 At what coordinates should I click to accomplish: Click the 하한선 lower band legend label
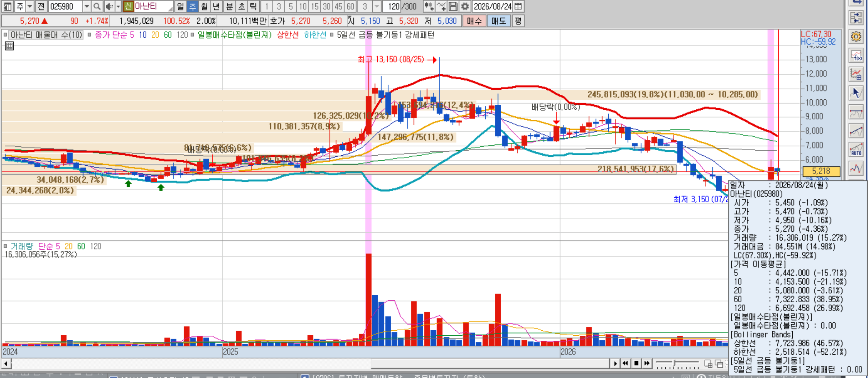[x=315, y=35]
